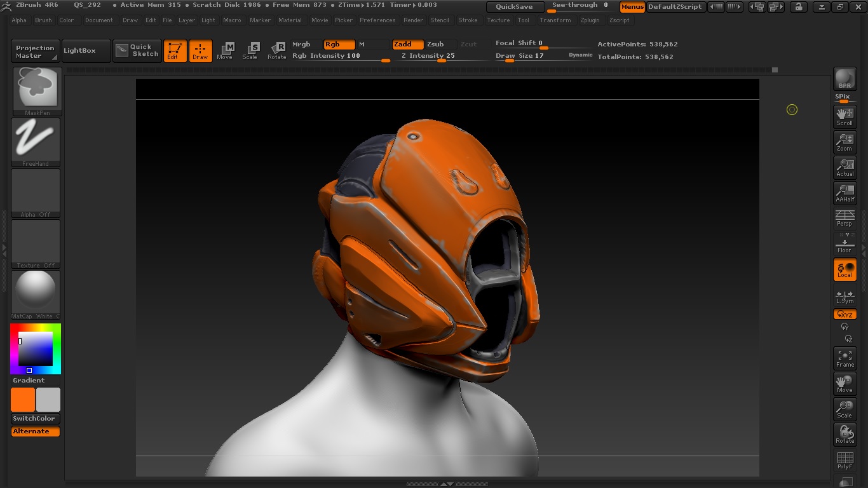Click the Scroll canvas icon
The height and width of the screenshot is (488, 868).
[844, 117]
